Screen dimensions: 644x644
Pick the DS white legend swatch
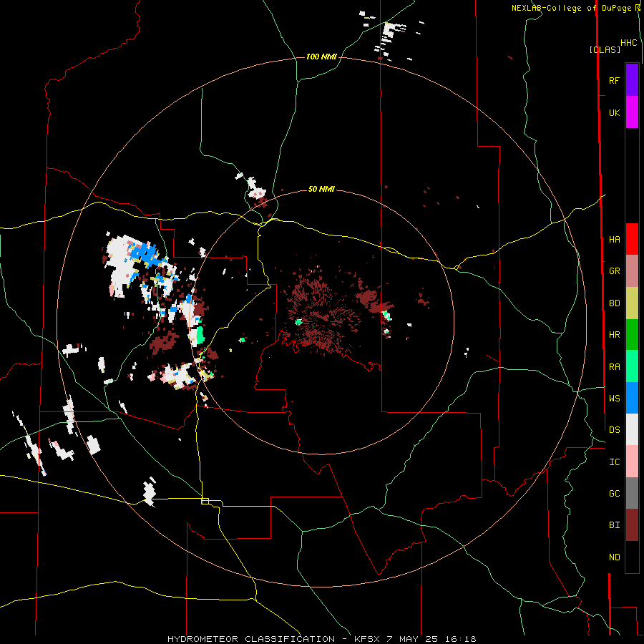point(632,429)
